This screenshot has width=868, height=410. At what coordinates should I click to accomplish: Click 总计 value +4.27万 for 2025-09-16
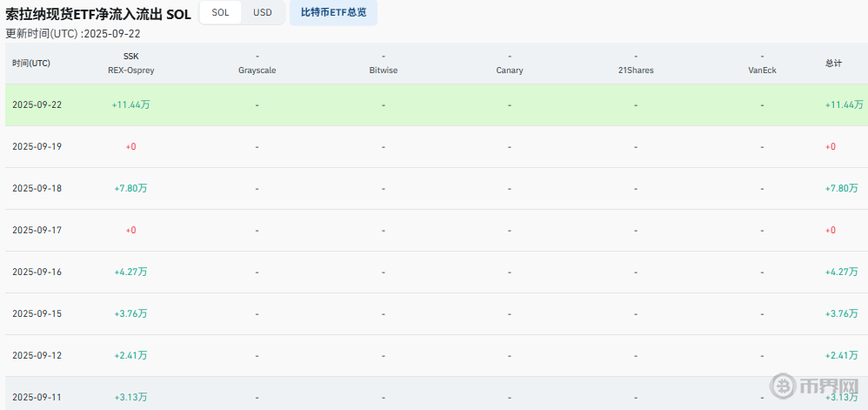coord(841,272)
